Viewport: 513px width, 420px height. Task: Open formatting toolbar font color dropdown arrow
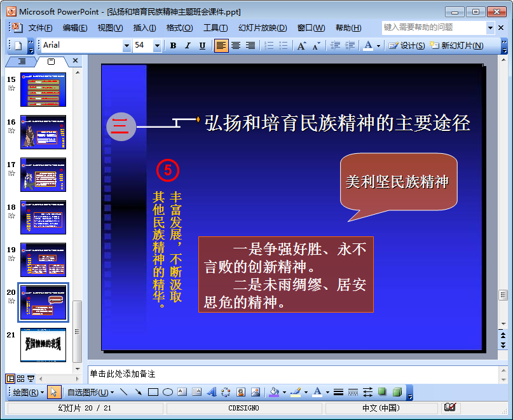378,46
